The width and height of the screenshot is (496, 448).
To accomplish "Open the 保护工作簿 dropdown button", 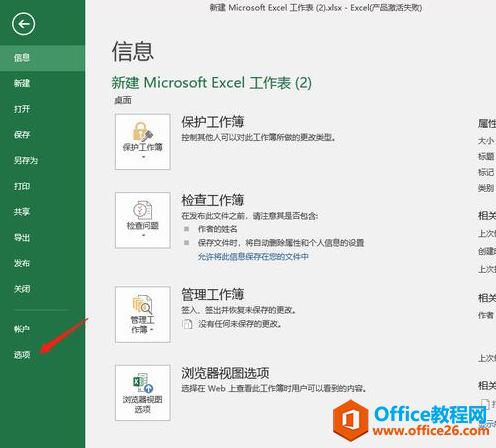I will coord(143,142).
